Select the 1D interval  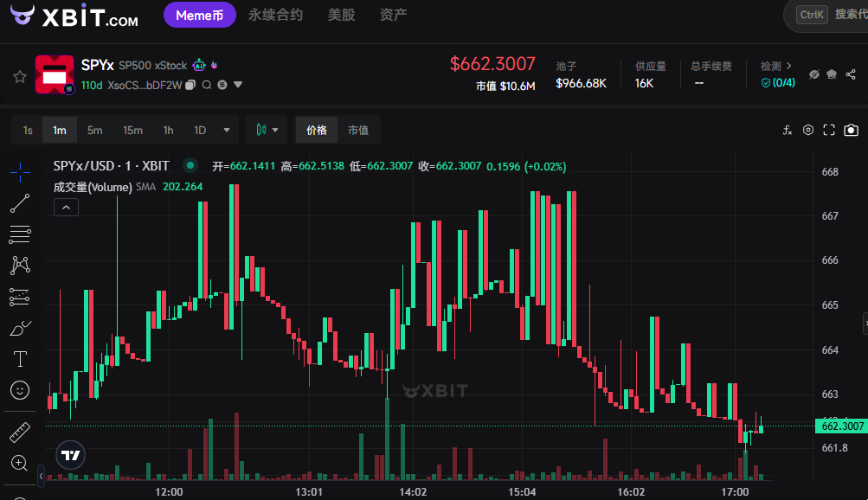click(x=200, y=130)
